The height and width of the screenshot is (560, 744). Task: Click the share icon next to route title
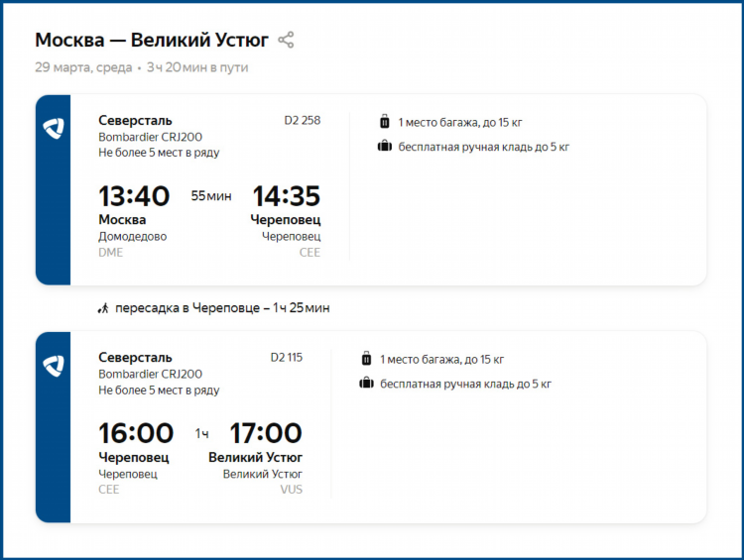coord(286,40)
